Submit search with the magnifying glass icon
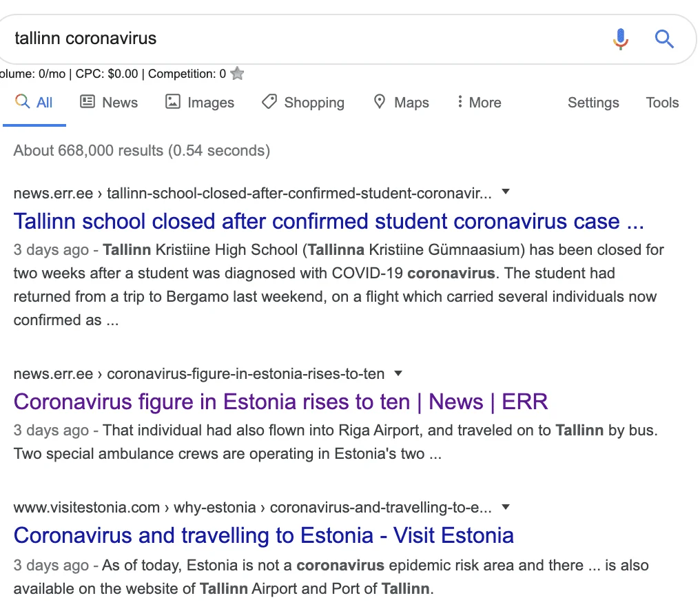Viewport: 700px width, 609px height. click(664, 39)
